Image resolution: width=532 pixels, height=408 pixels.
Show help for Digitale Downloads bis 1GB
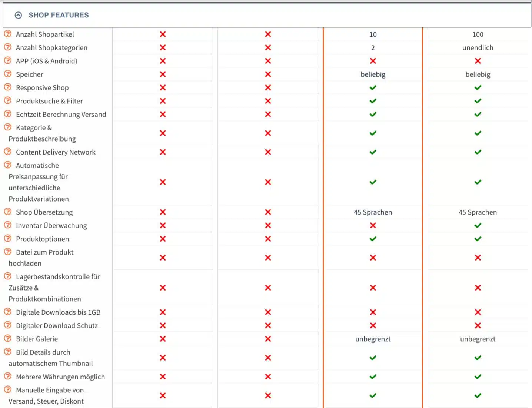click(8, 312)
